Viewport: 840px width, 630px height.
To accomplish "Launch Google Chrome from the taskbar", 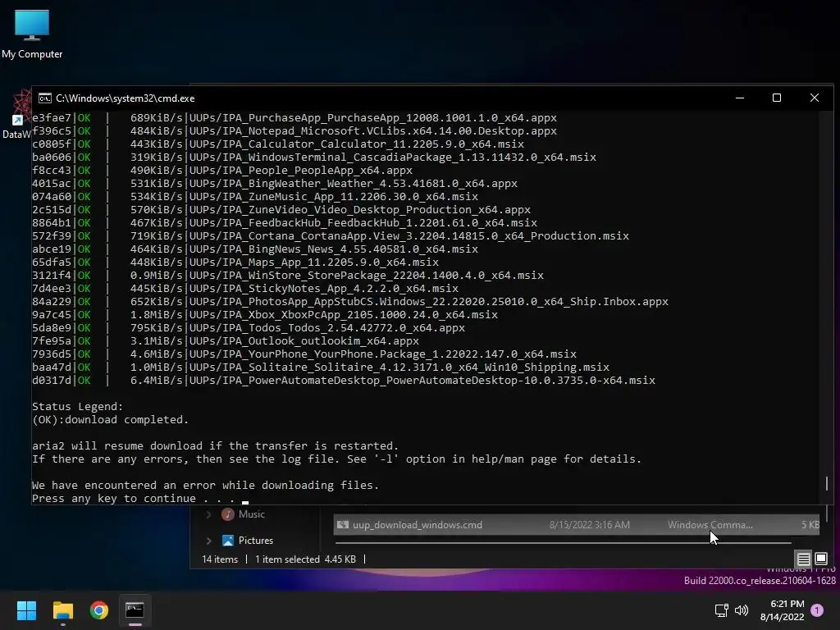I will tap(99, 610).
